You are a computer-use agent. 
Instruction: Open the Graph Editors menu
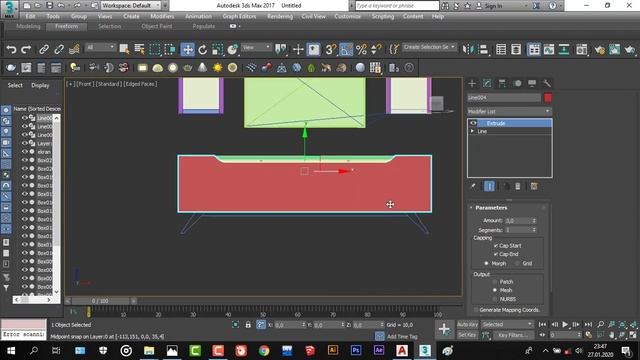click(x=239, y=16)
